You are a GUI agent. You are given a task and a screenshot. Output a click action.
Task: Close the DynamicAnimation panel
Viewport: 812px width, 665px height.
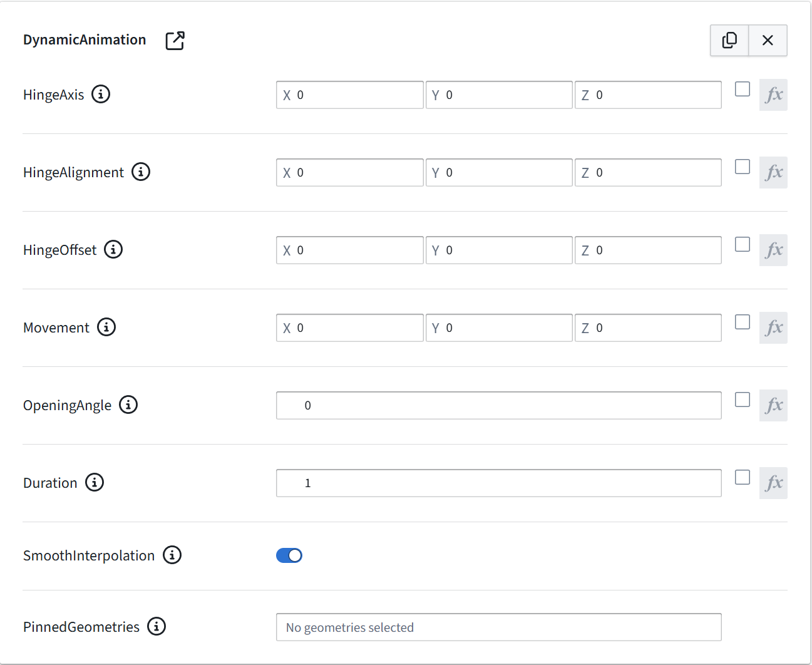(768, 39)
